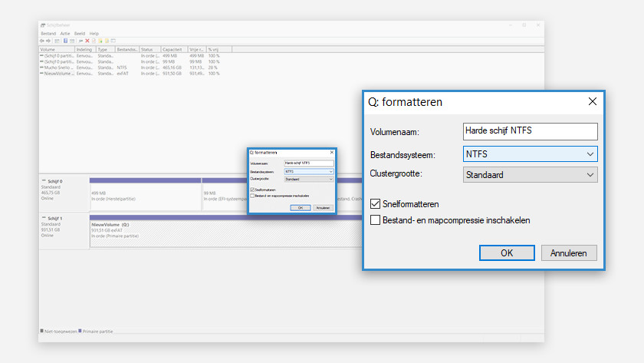Click Annuleren in the large format dialog
Screen dimensions: 644x363
click(x=568, y=253)
